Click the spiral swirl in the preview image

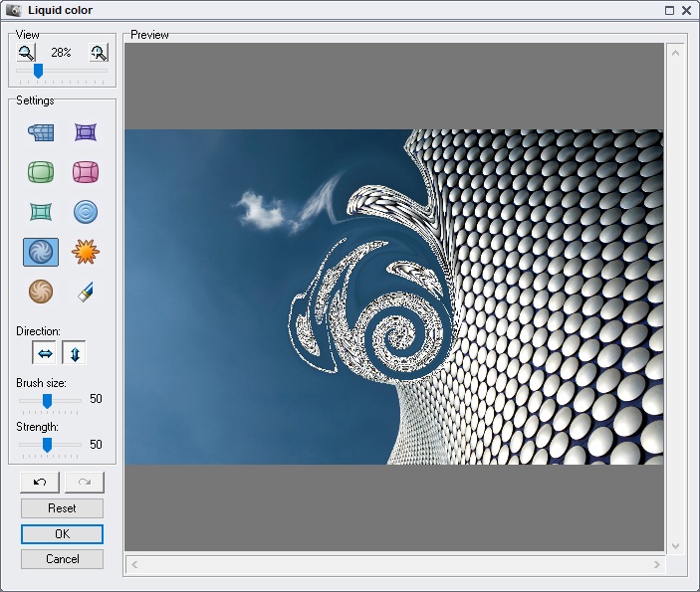pos(399,335)
